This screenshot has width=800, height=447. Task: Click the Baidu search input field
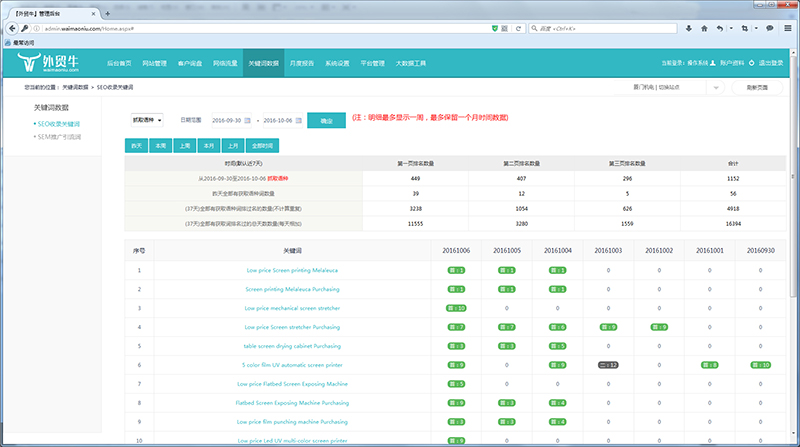[605, 30]
